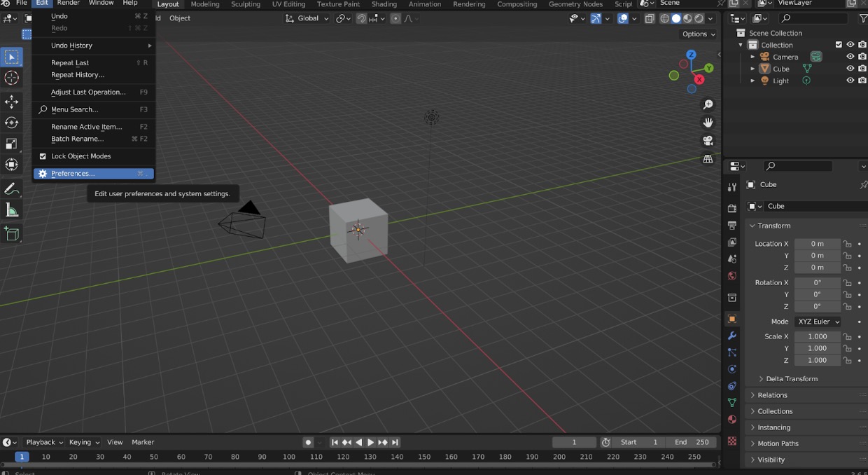Open the XYZ Euler rotation mode dropdown
This screenshot has width=868, height=475.
[x=818, y=322]
